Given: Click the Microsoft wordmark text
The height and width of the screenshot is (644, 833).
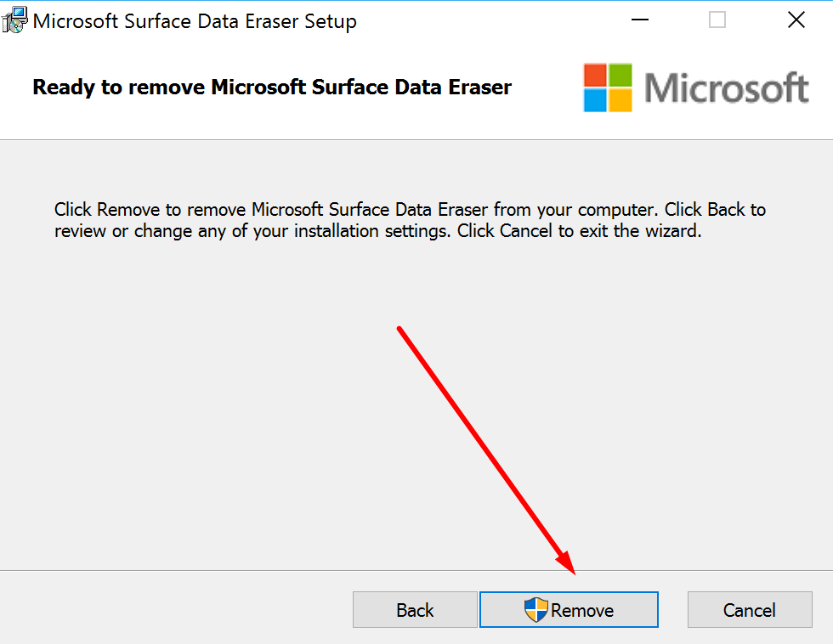Looking at the screenshot, I should (x=727, y=88).
